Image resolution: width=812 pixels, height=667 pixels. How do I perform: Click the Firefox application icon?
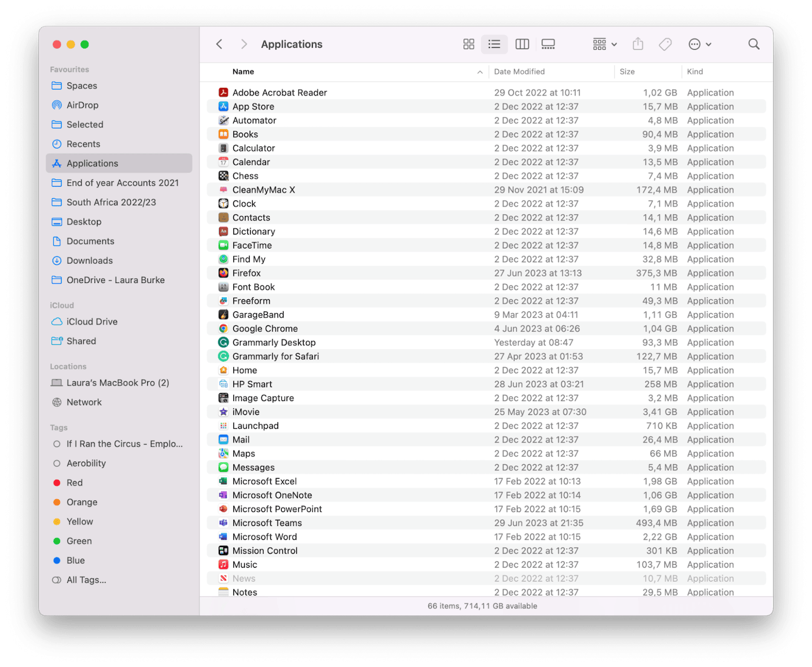click(x=223, y=273)
